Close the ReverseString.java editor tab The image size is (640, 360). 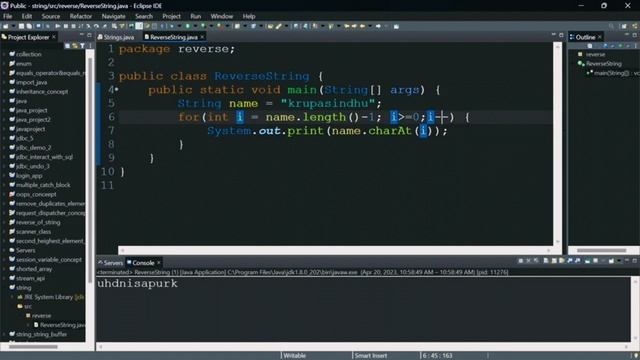point(202,37)
